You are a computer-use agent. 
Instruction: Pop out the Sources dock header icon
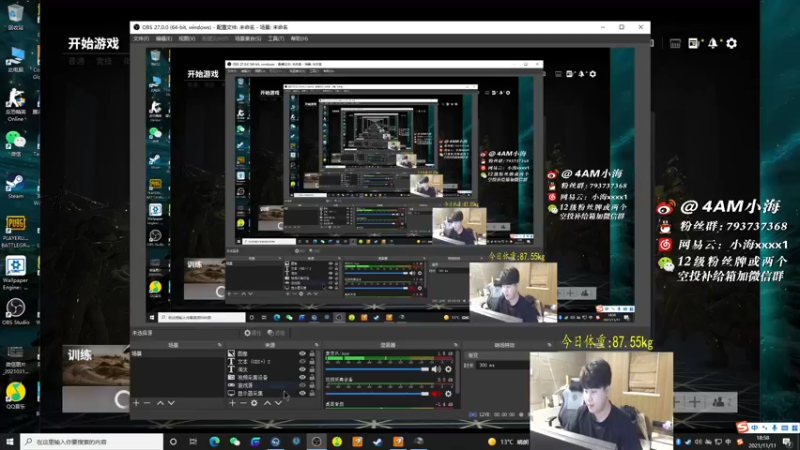pyautogui.click(x=316, y=345)
